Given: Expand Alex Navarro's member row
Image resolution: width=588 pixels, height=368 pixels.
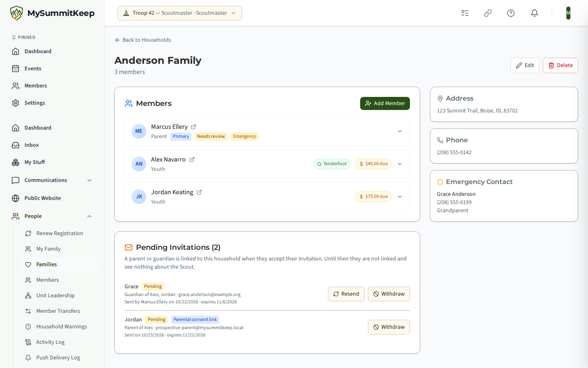Looking at the screenshot, I should [400, 164].
